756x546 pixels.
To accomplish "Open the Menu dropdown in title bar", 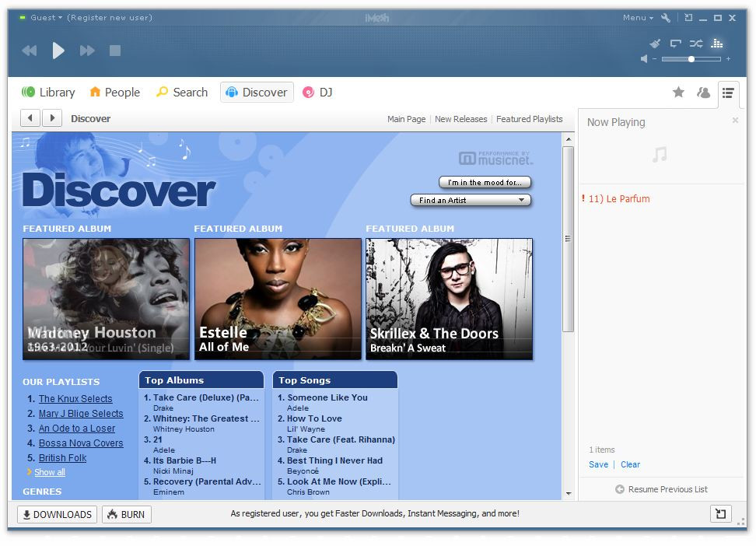I will [638, 18].
